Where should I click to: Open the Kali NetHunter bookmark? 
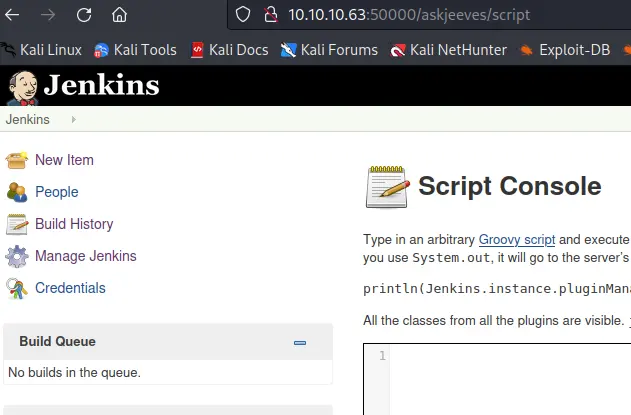[448, 50]
